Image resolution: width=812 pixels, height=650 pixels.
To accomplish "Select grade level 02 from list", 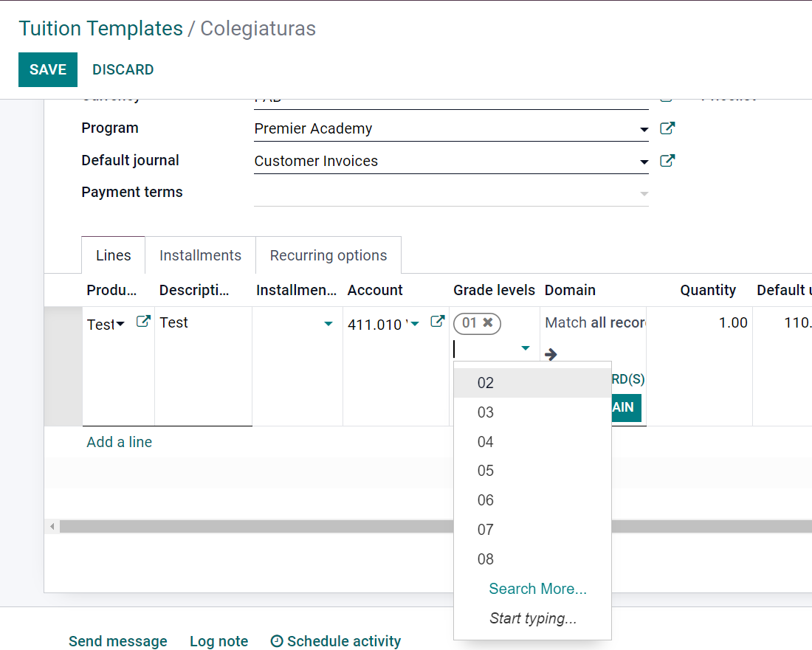I will [x=485, y=383].
